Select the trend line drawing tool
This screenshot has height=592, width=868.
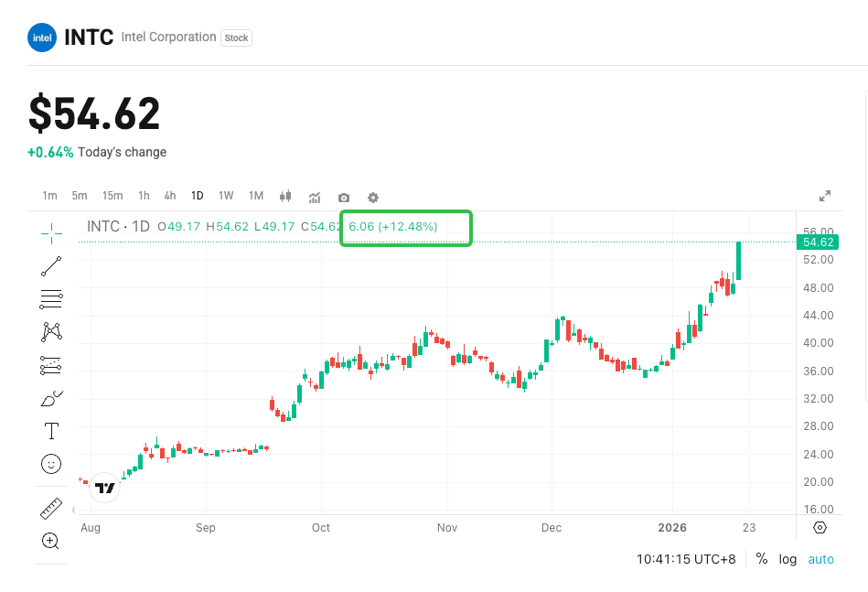(x=51, y=266)
